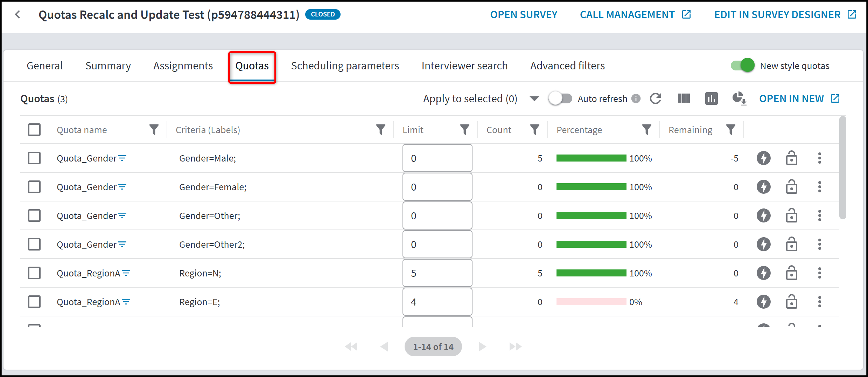
Task: Click lightning icon for Gender=Male row
Action: coord(764,158)
